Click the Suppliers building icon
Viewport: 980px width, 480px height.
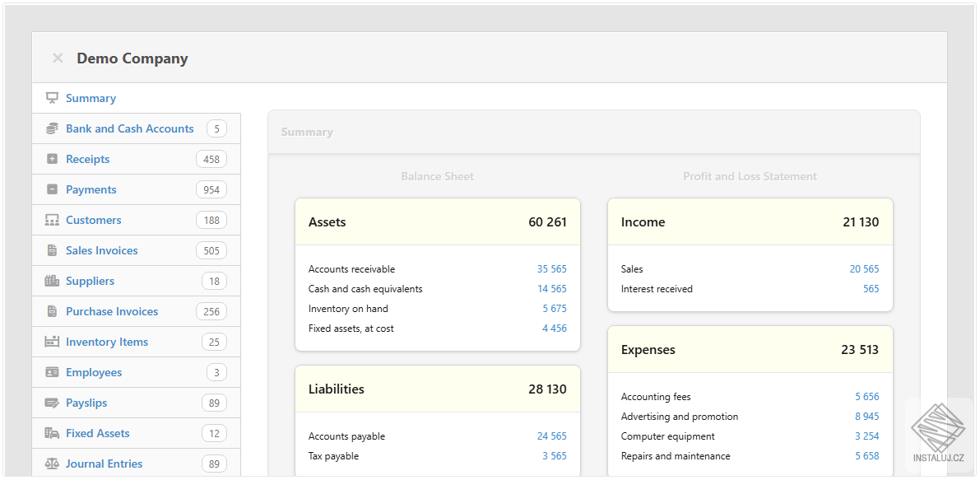tap(52, 281)
